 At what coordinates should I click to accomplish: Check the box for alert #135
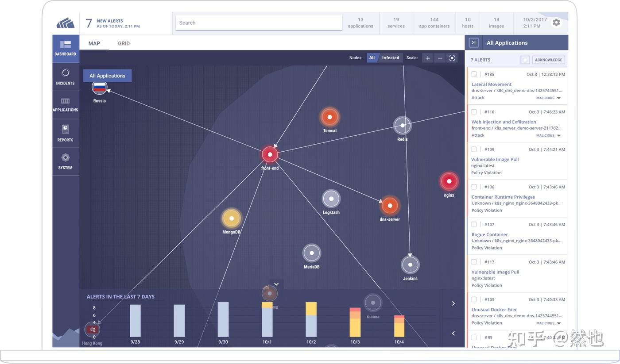[x=474, y=74]
